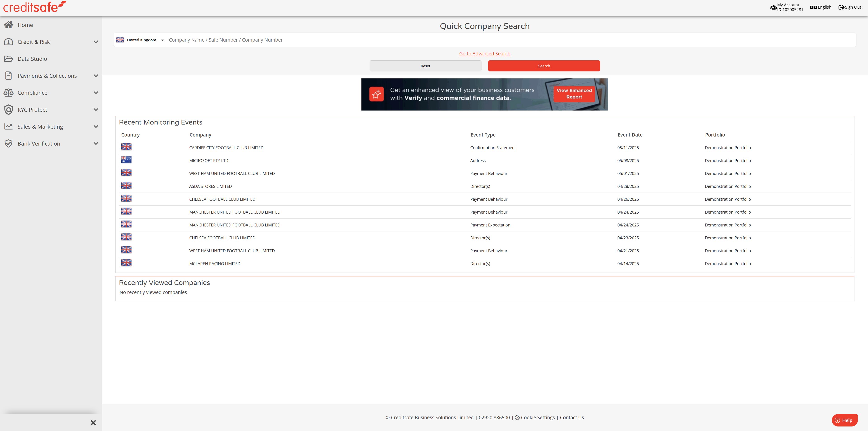Click the Event Date column header
This screenshot has width=868, height=431.
click(x=630, y=135)
